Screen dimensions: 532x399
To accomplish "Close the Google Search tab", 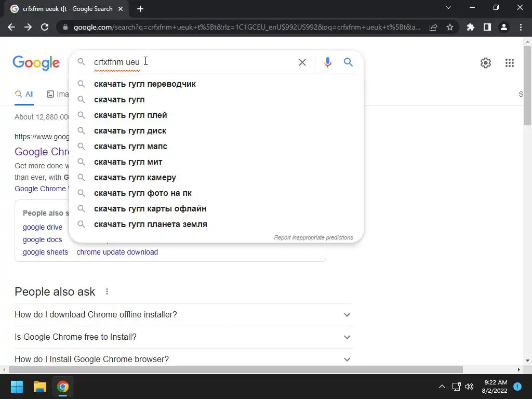I will point(121,9).
